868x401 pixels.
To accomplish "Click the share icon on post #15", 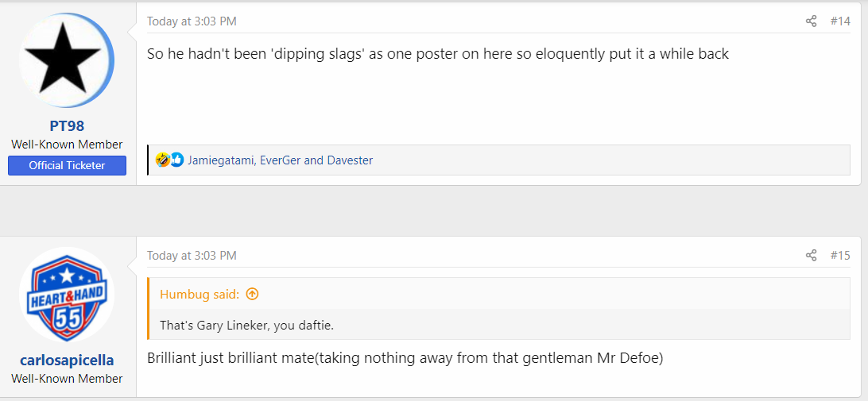I will (x=811, y=256).
